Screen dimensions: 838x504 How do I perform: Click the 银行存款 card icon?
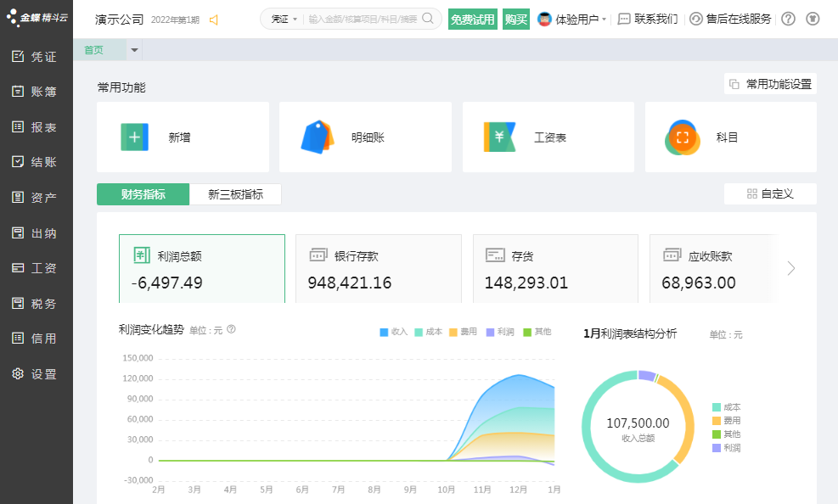click(318, 255)
